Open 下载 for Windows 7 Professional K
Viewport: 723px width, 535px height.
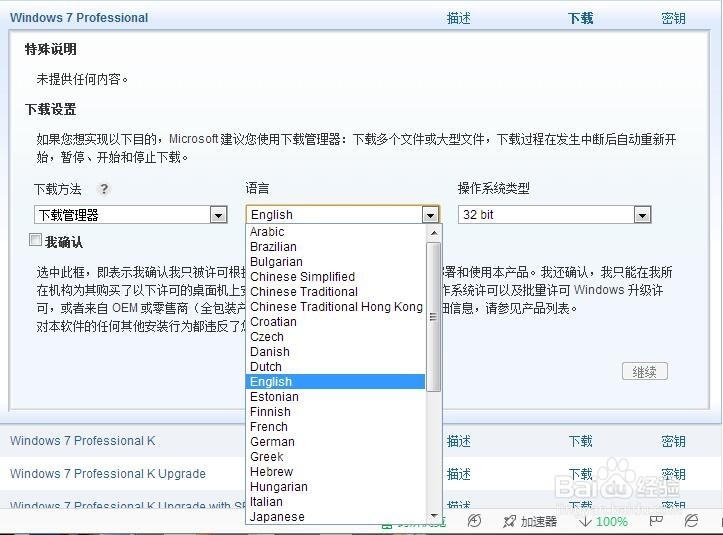click(580, 441)
